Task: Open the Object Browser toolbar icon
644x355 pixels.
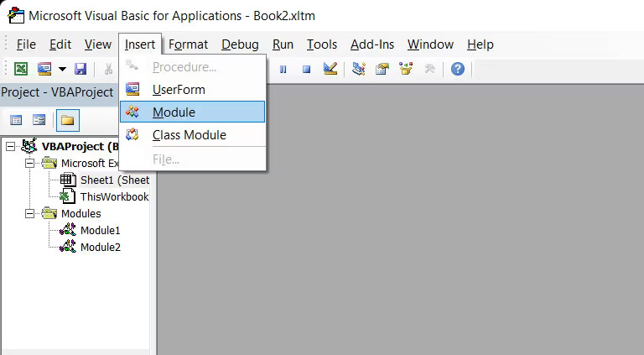Action: [x=406, y=69]
